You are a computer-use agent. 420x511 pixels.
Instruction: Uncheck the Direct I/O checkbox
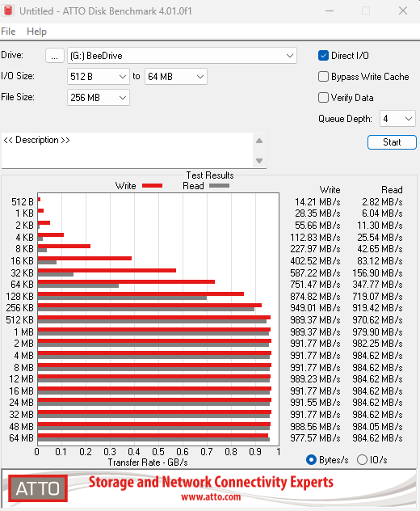pos(323,56)
